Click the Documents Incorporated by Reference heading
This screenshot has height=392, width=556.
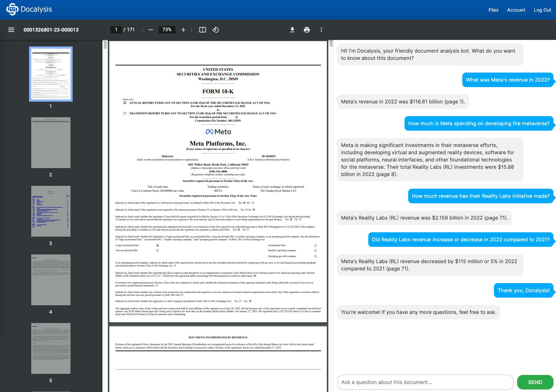coord(218,338)
